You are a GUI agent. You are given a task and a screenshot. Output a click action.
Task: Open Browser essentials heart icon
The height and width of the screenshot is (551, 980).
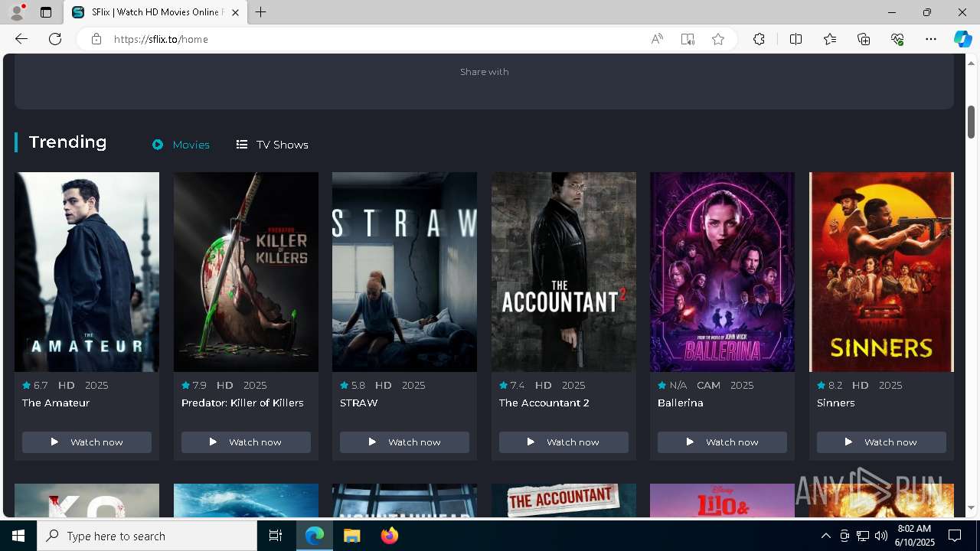click(897, 39)
